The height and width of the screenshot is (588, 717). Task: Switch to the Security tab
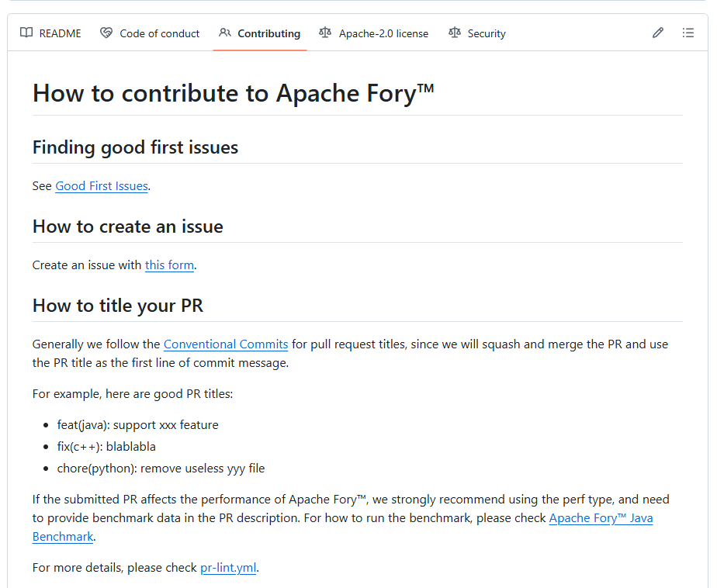coord(477,33)
